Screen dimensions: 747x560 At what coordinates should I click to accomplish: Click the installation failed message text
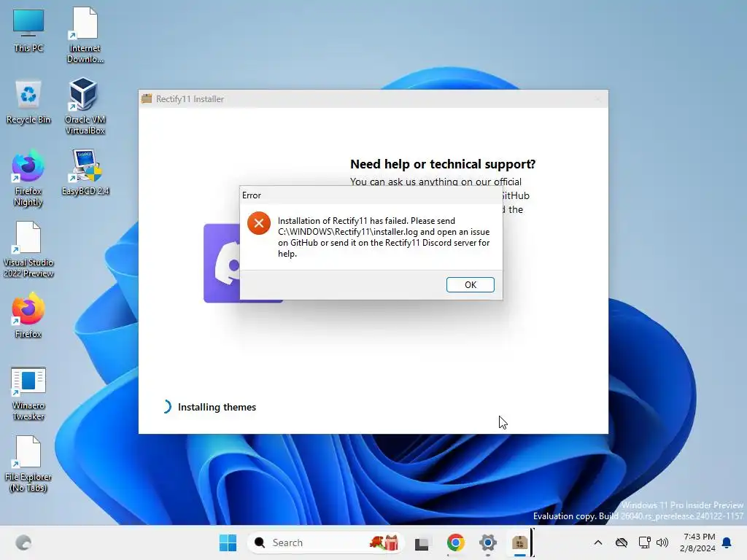tap(384, 237)
